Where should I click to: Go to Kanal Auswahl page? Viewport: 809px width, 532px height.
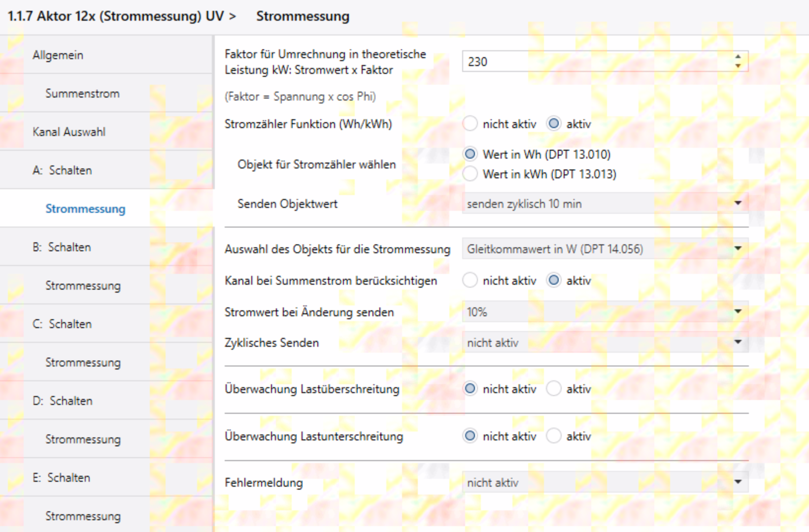pyautogui.click(x=69, y=132)
